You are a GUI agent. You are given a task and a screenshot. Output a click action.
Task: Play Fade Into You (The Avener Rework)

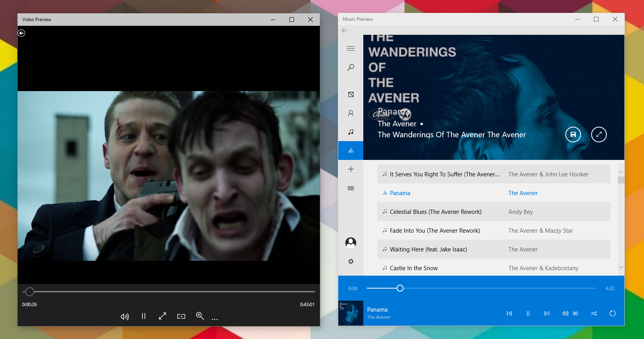[494, 230]
